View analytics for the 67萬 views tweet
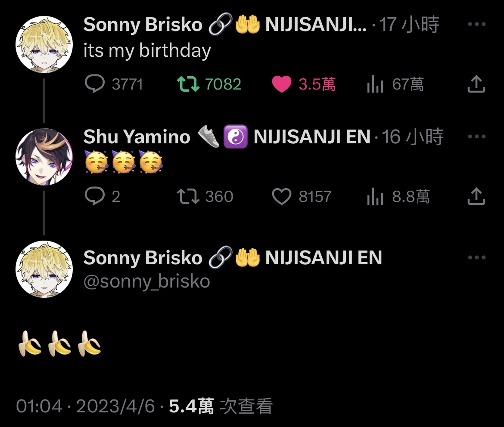 point(395,84)
